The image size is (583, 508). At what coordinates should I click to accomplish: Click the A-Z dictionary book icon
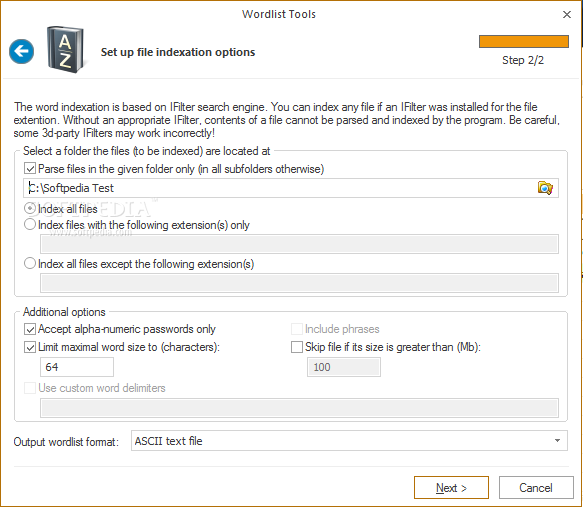coord(65,49)
